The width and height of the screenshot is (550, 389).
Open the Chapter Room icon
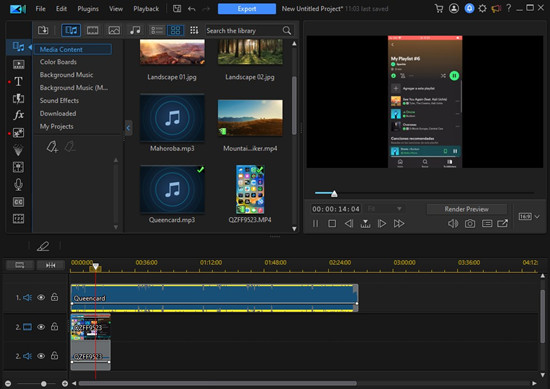18,219
